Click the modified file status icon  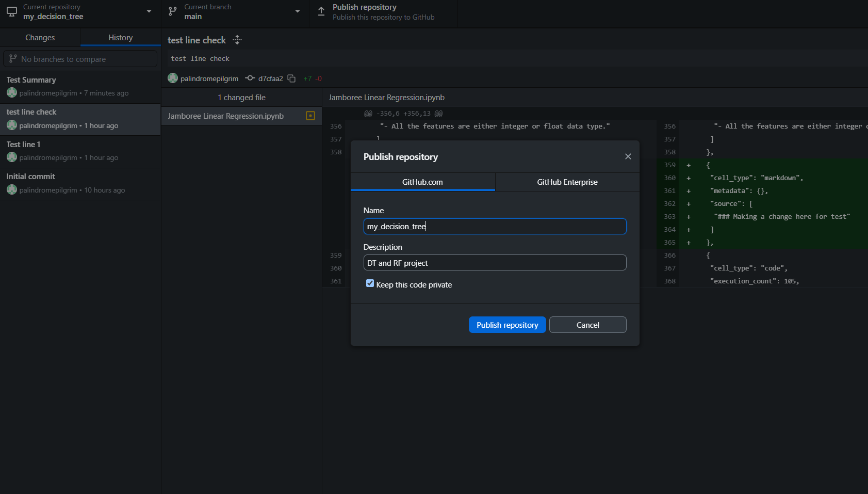(310, 116)
